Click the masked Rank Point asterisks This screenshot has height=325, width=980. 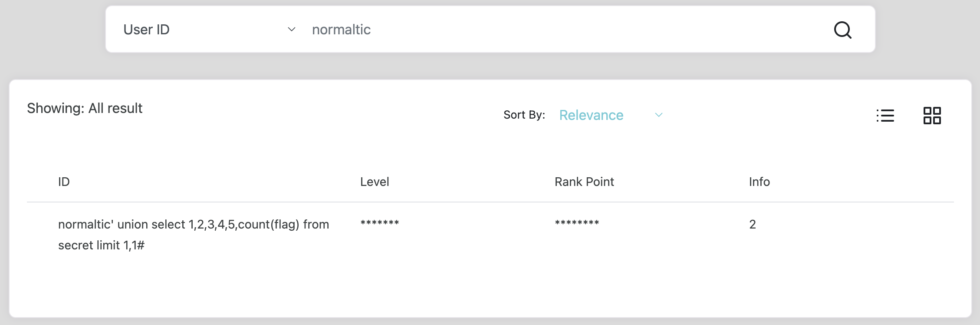(x=576, y=224)
